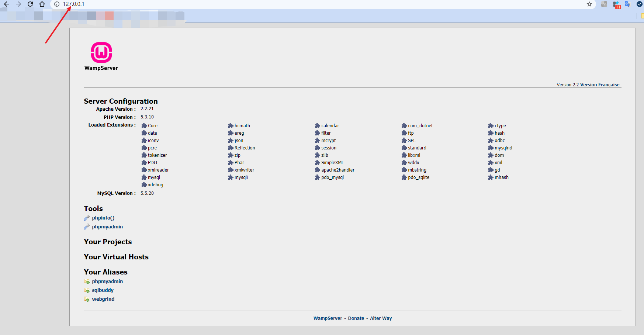Click the puzzle icon beside Core
The height and width of the screenshot is (335, 644).
[144, 125]
